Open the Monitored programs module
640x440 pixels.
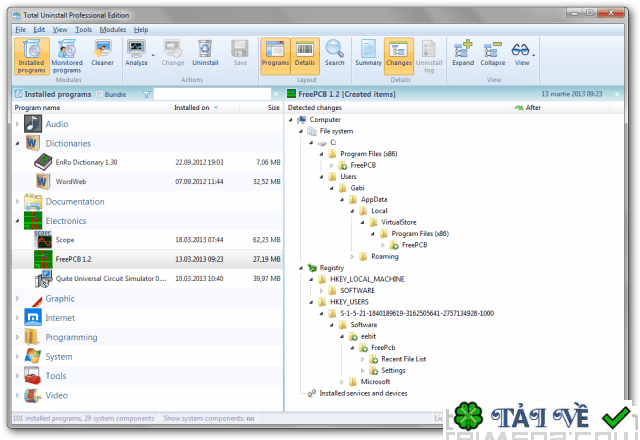click(x=67, y=56)
